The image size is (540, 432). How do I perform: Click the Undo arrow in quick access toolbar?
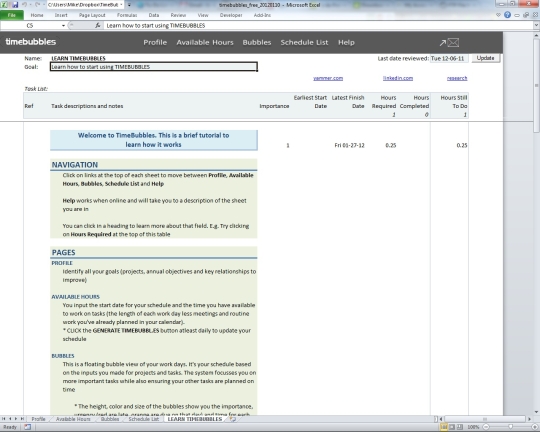click(24, 5)
